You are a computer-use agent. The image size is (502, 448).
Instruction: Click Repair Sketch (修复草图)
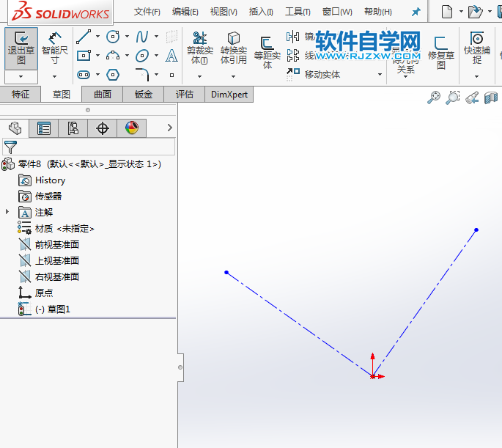point(441,53)
